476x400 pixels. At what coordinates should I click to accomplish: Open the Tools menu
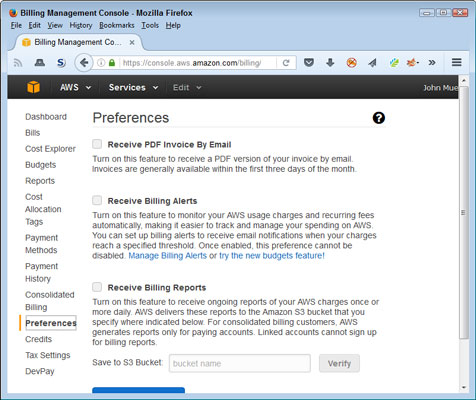pos(150,25)
